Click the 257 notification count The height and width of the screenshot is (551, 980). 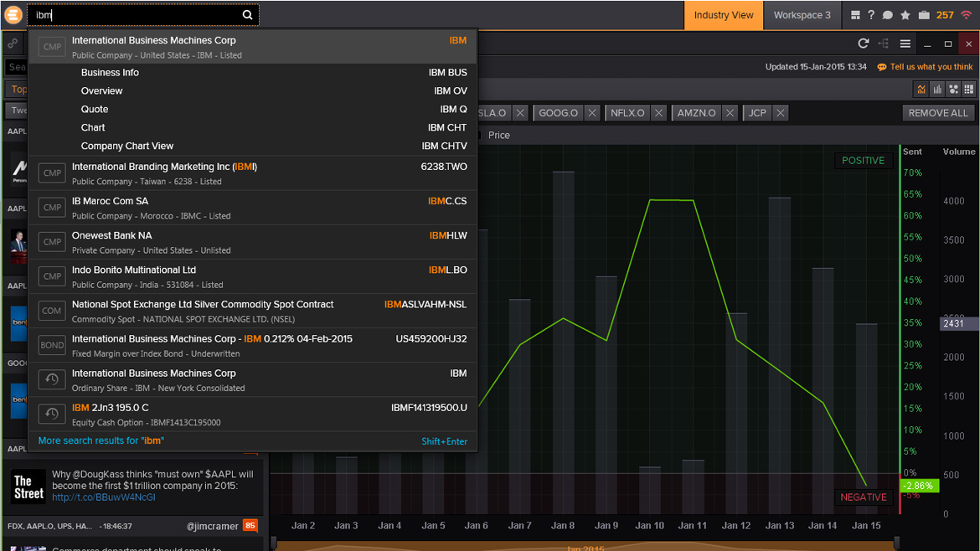pyautogui.click(x=945, y=15)
